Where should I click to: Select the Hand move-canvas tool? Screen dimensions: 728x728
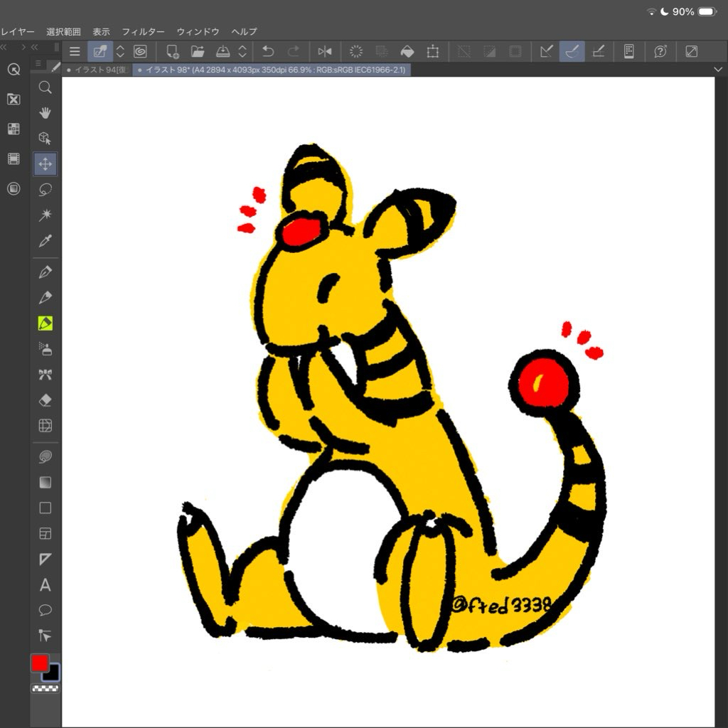tap(45, 113)
